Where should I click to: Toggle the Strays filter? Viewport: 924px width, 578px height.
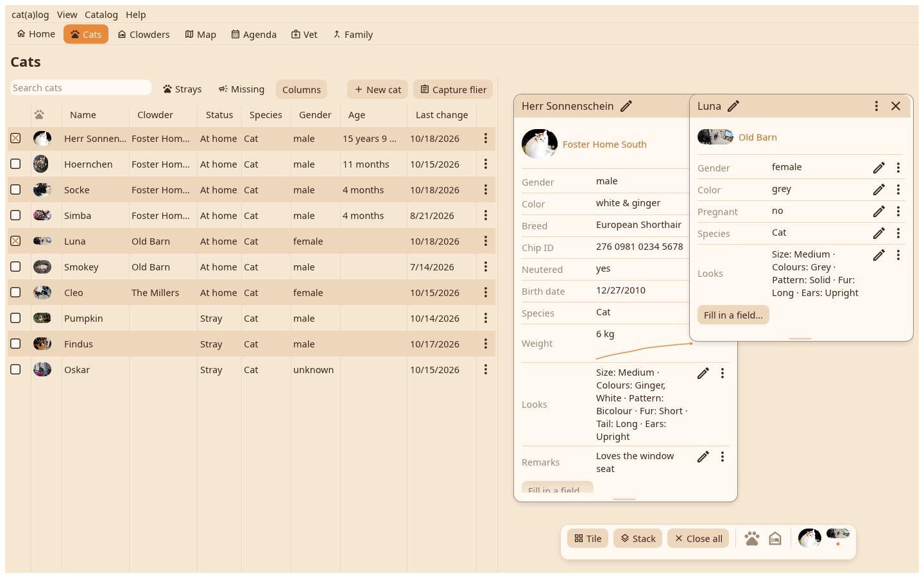pyautogui.click(x=182, y=89)
